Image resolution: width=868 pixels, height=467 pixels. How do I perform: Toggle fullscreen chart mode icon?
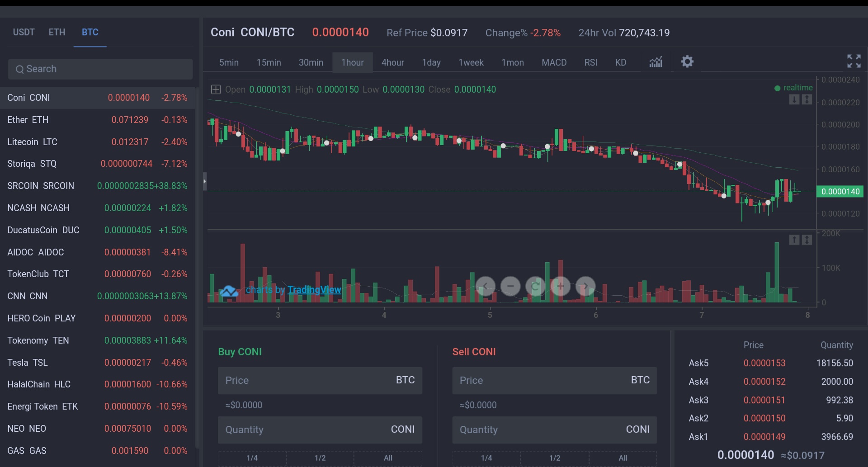tap(854, 61)
